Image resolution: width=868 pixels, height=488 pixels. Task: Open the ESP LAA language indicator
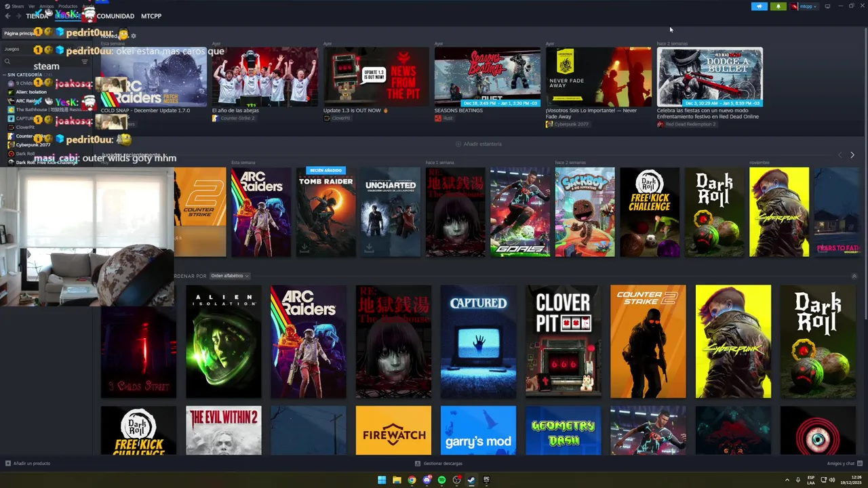pyautogui.click(x=811, y=480)
